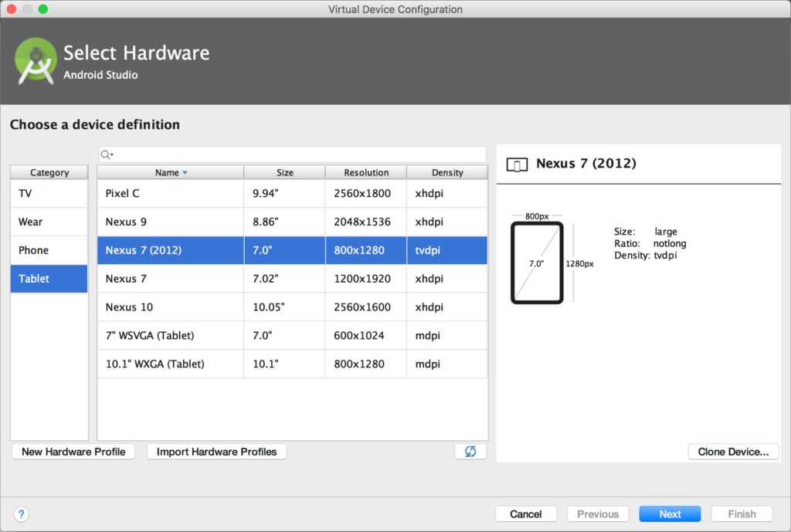Open the help question mark icon
The height and width of the screenshot is (532, 791).
click(x=21, y=514)
